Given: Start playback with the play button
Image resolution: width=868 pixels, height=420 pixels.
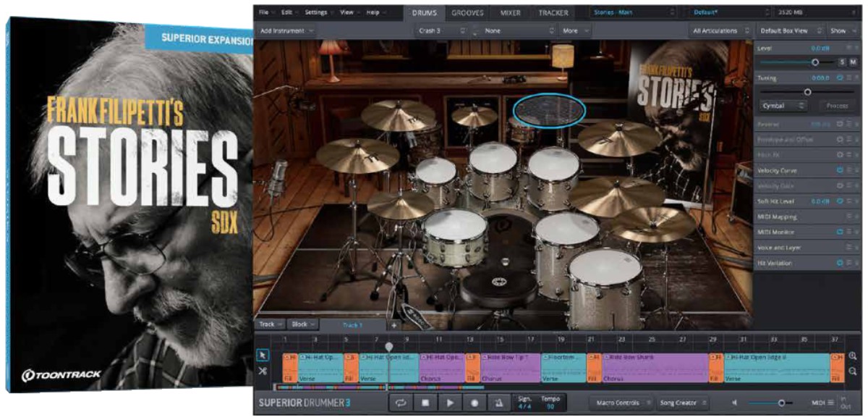Looking at the screenshot, I should (450, 403).
